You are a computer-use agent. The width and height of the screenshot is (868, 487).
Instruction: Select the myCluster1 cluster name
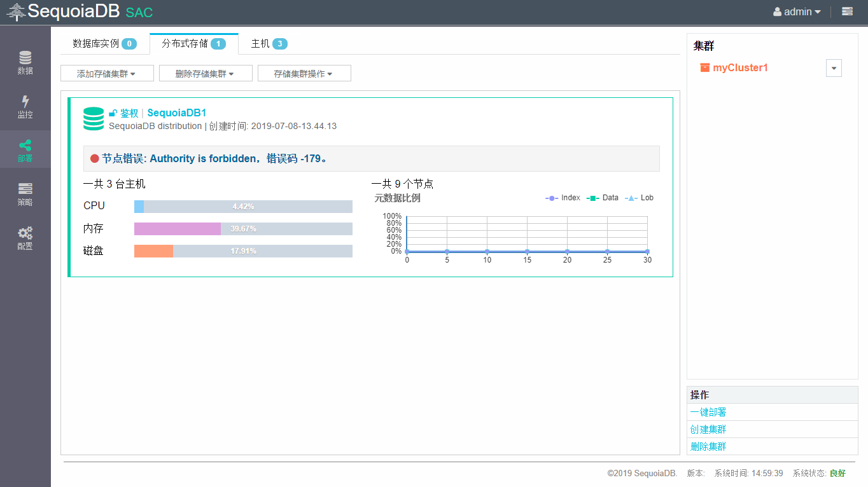(x=740, y=67)
